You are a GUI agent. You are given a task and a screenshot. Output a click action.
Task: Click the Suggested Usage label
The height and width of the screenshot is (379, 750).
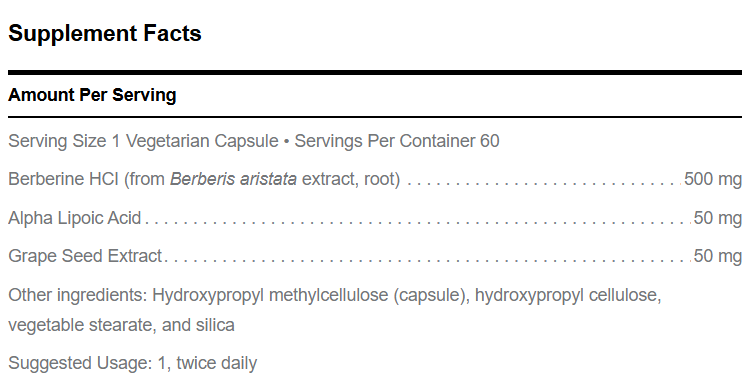click(x=80, y=363)
